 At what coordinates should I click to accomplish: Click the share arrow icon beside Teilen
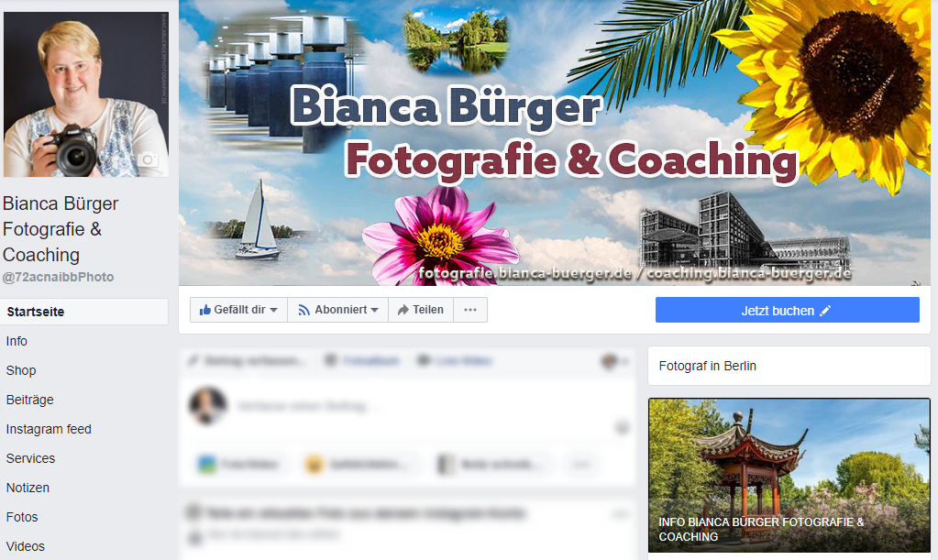tap(403, 310)
